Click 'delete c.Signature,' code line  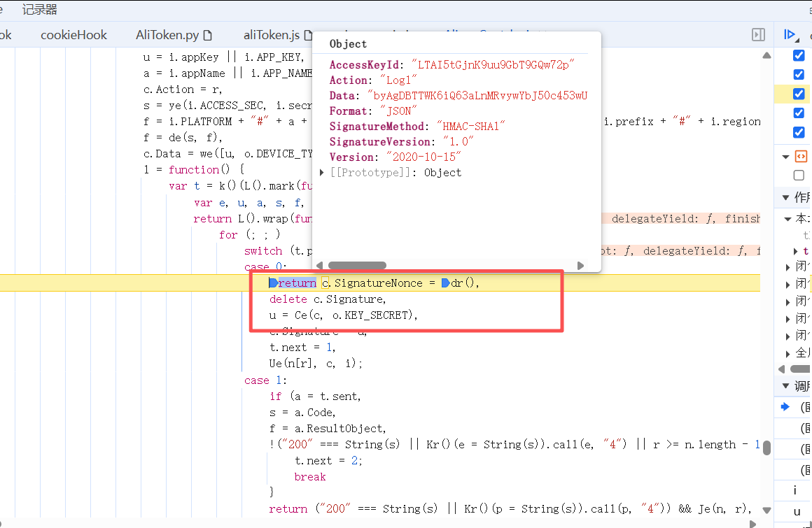pyautogui.click(x=328, y=299)
